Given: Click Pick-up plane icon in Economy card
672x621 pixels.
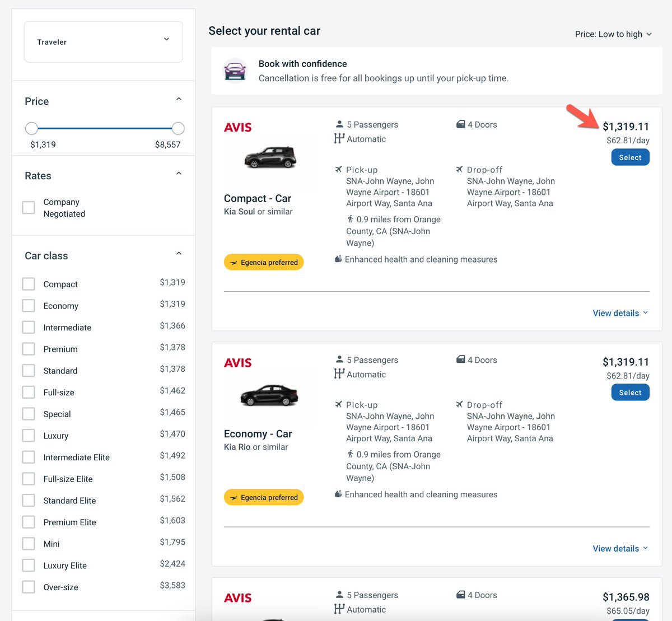Looking at the screenshot, I should 338,404.
